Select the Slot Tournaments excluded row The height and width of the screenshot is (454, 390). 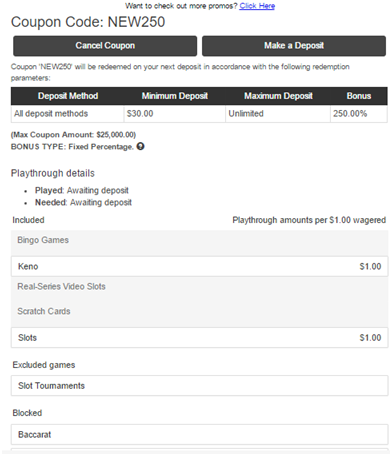coord(199,386)
